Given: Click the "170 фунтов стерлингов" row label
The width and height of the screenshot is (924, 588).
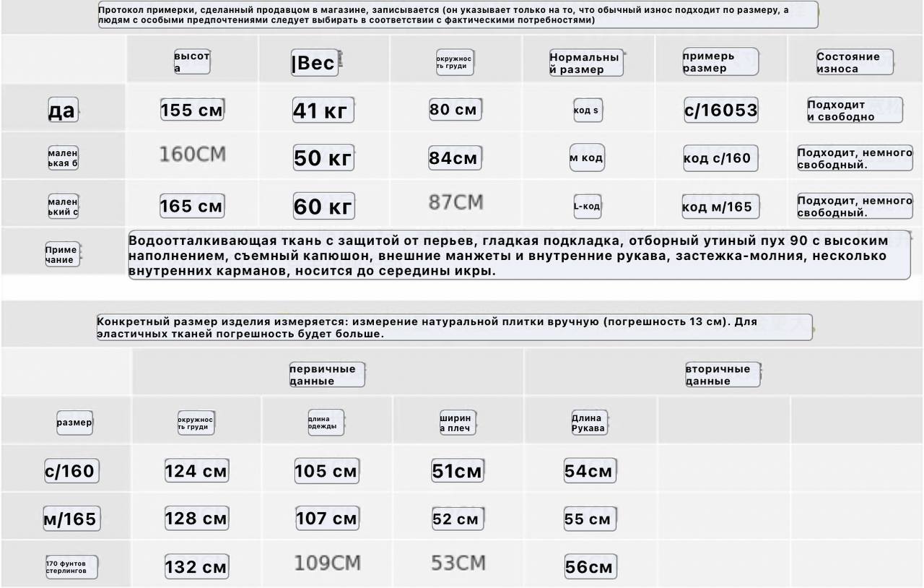Looking at the screenshot, I should (71, 567).
